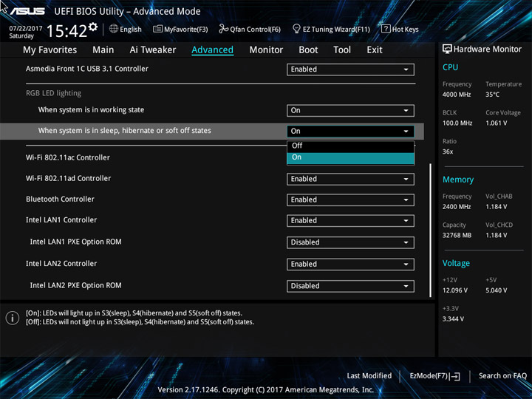Viewport: 532px width, 399px height.
Task: Click Intel LAN2 Controller label
Action: pyautogui.click(x=61, y=264)
